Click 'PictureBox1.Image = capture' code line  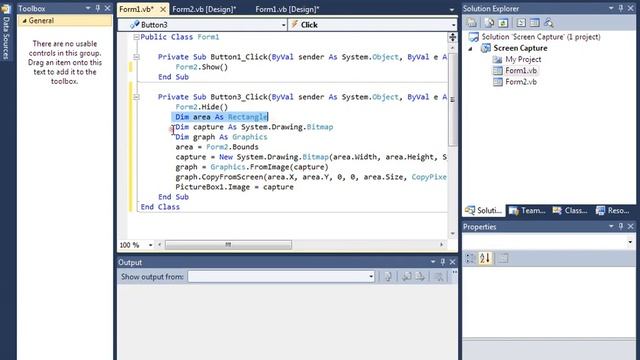[234, 187]
